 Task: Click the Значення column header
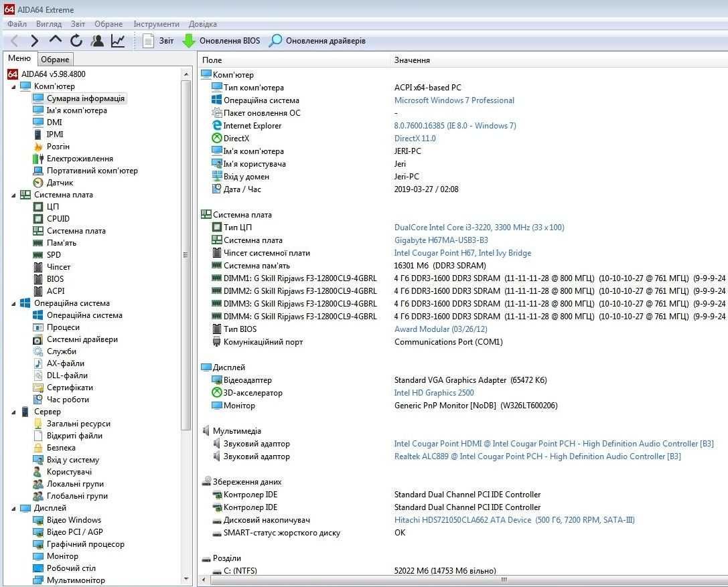(559, 60)
